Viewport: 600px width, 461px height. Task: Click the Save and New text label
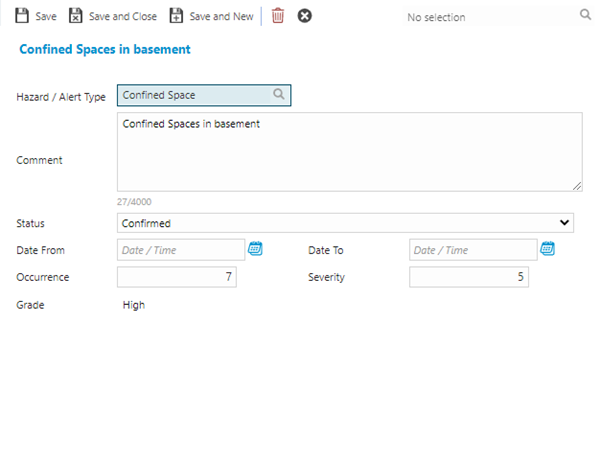pyautogui.click(x=221, y=17)
